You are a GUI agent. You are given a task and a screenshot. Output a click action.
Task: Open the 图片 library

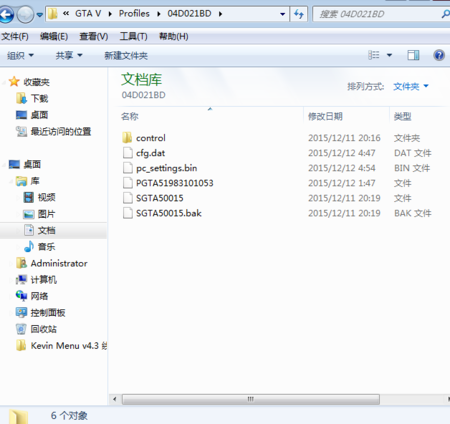[x=46, y=214]
